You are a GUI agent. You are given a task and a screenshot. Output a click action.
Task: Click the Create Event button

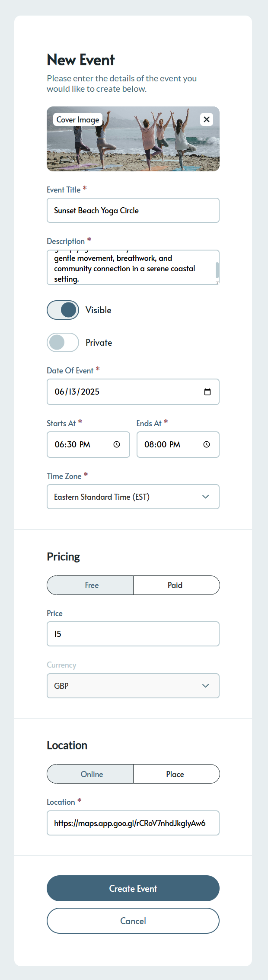(x=133, y=888)
